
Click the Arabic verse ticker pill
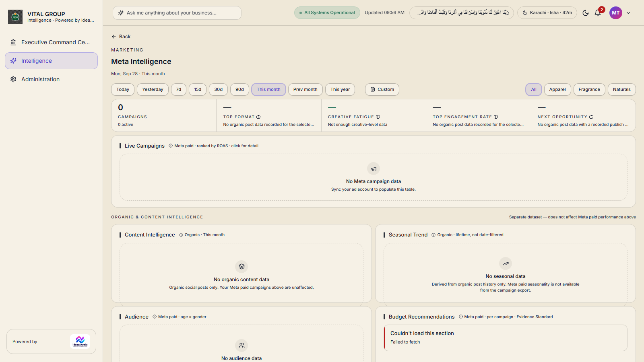pos(462,13)
